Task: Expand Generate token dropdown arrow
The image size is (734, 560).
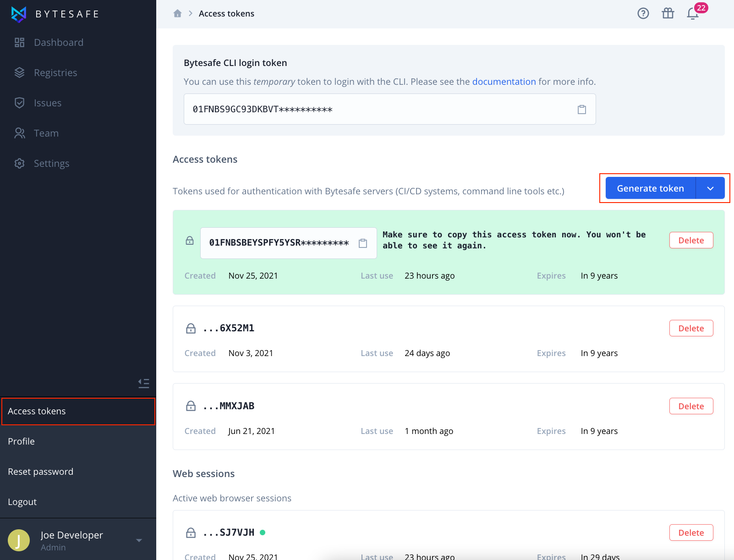Action: 710,188
